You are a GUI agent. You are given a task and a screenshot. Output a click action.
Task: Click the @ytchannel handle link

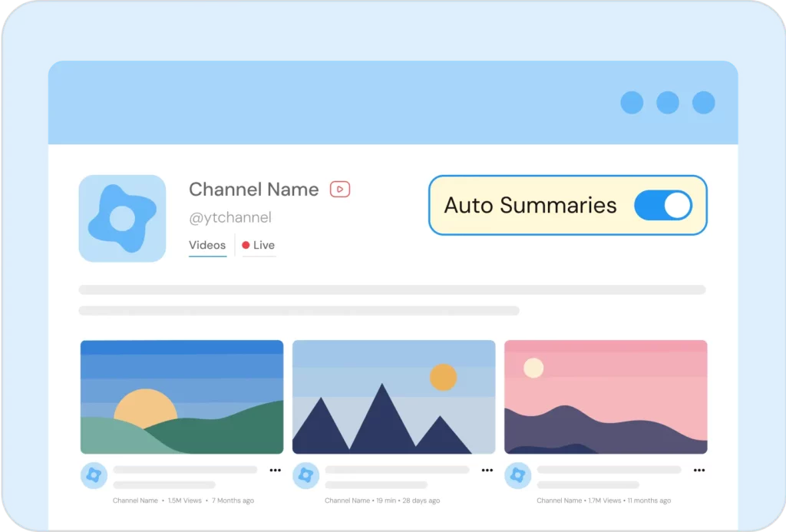click(x=230, y=218)
